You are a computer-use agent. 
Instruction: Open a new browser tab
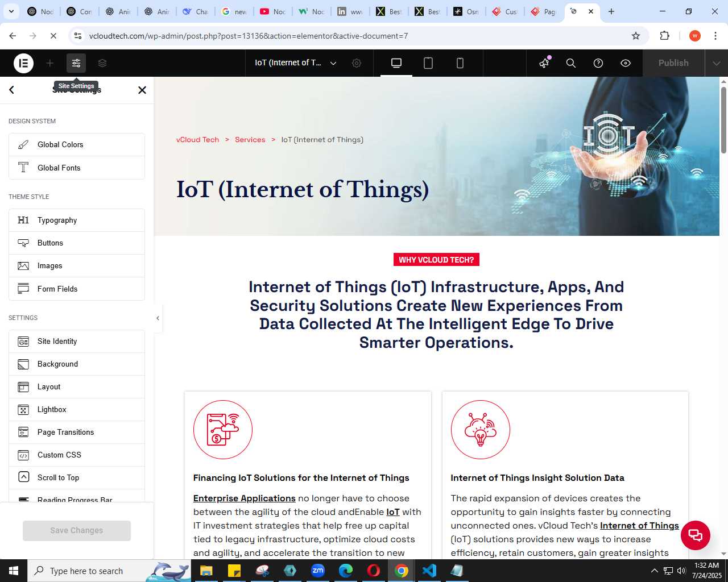(x=611, y=11)
